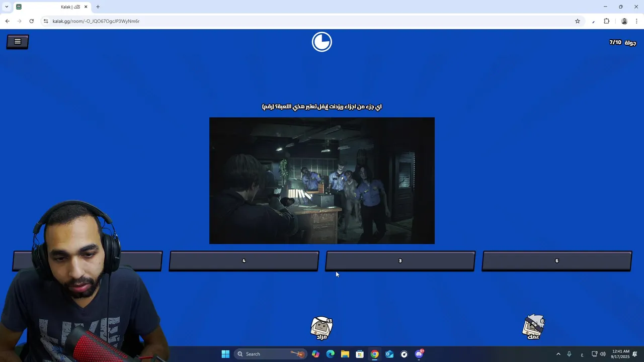Click the taskbar Search box
This screenshot has height=362, width=644.
(x=271, y=354)
